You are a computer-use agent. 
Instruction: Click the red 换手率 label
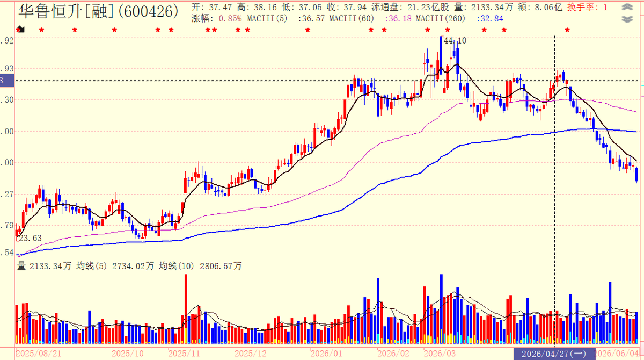tap(582, 7)
